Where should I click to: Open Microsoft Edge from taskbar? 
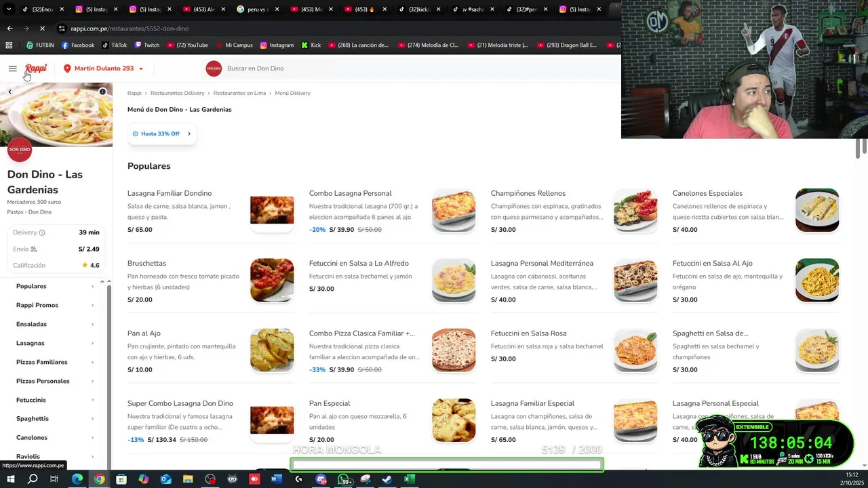77,479
